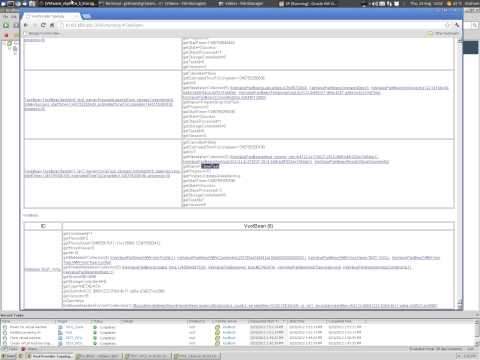The width and height of the screenshot is (480, 360).
Task: Click the highlighted getName value text
Action: (x=210, y=166)
